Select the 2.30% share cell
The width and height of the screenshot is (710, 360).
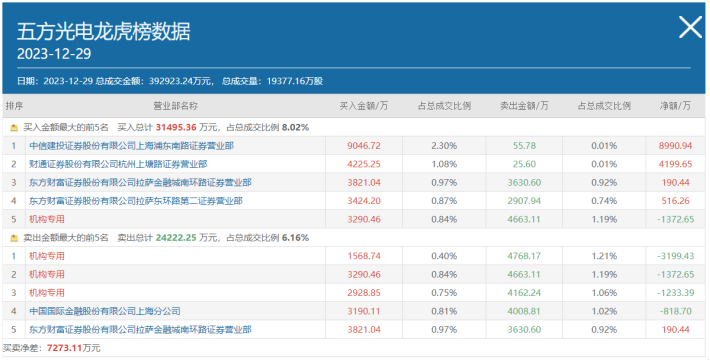(444, 146)
